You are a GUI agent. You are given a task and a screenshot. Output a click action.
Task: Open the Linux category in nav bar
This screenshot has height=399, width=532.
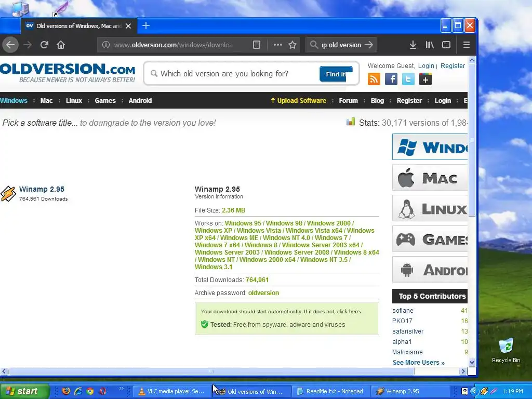(74, 100)
